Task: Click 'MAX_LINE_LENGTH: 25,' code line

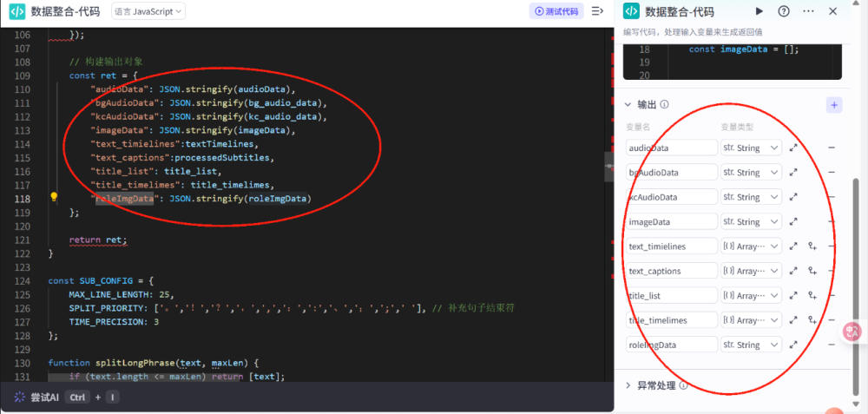Action: point(122,294)
